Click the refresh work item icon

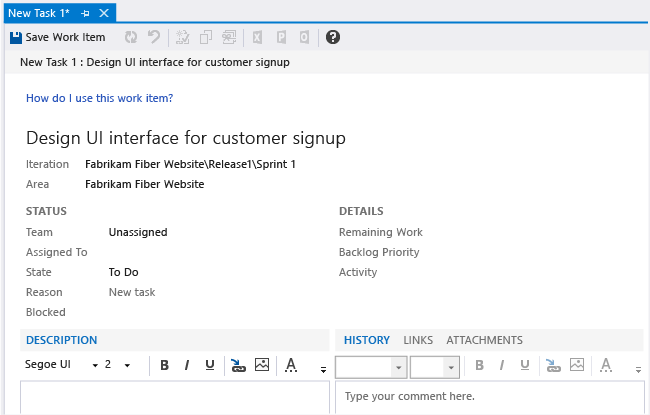pos(131,37)
